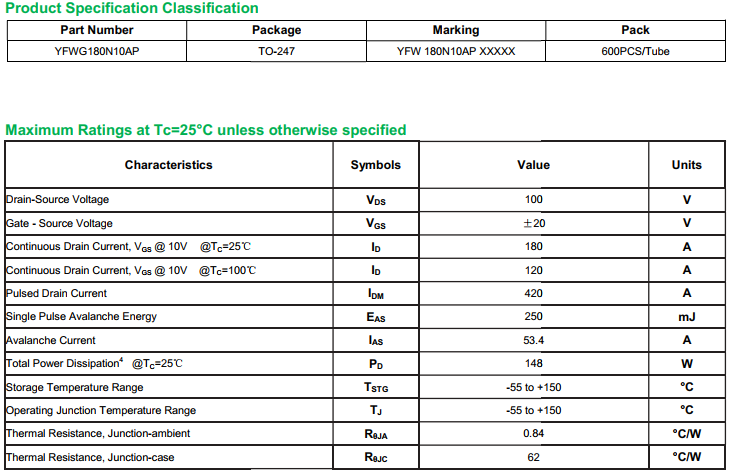Click the 'Symbols' column header
Image resolution: width=729 pixels, height=474 pixels.
click(375, 165)
